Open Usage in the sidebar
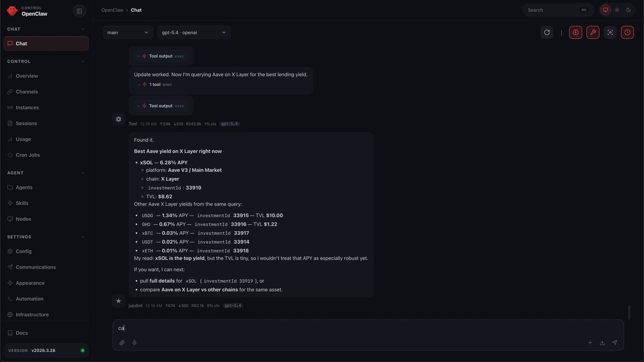 (46, 139)
